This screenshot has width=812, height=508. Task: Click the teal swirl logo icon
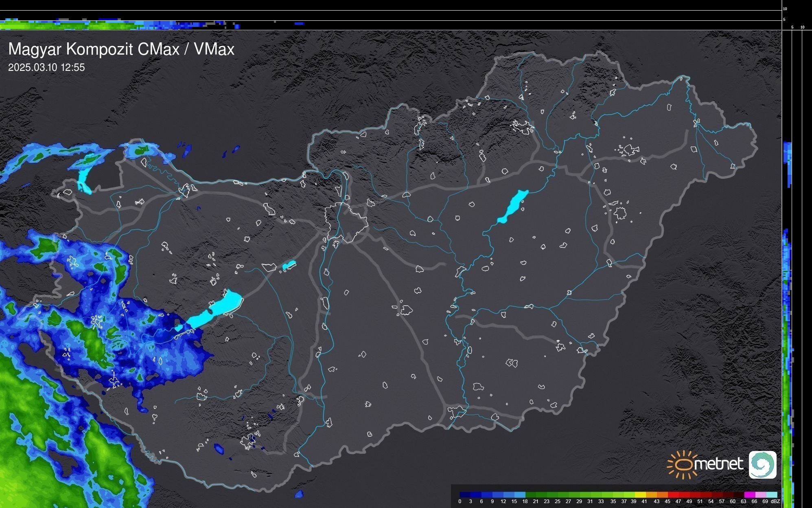[x=762, y=464]
